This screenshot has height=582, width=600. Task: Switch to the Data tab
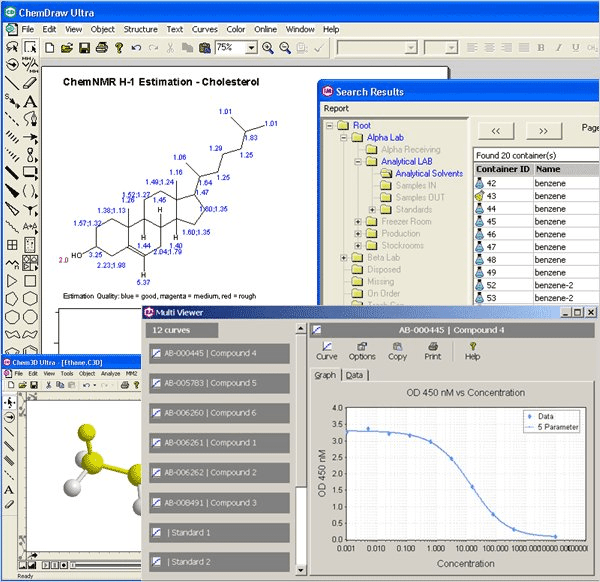pyautogui.click(x=354, y=375)
